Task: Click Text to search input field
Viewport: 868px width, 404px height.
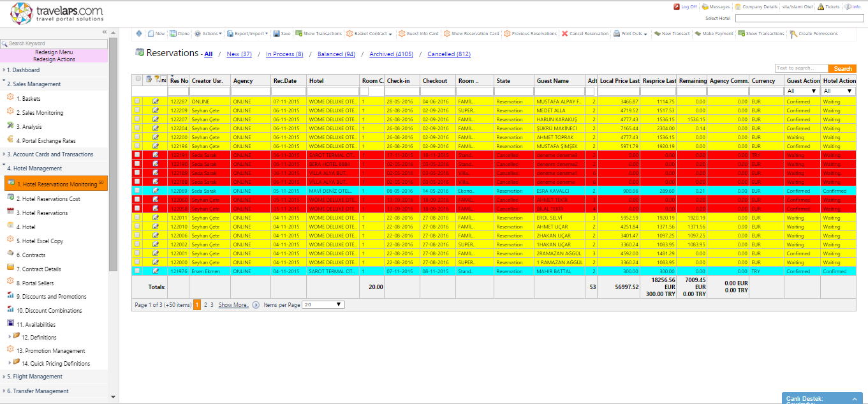Action: pyautogui.click(x=802, y=68)
